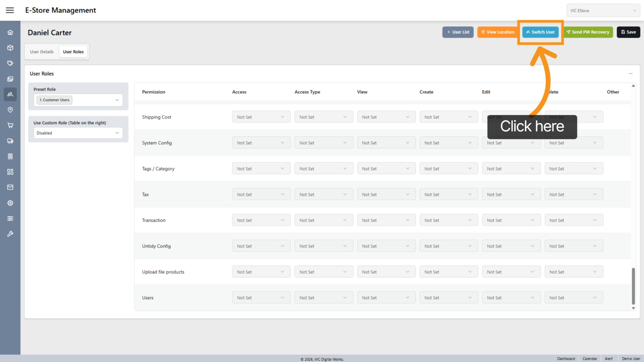Open the Preset Role dropdown
Image resolution: width=644 pixels, height=362 pixels.
pos(78,100)
